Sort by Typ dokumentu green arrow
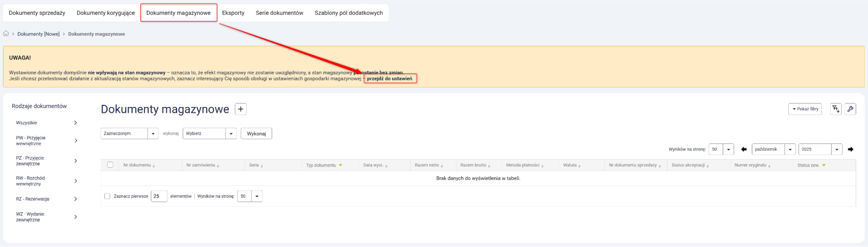868x247 pixels. (340, 165)
